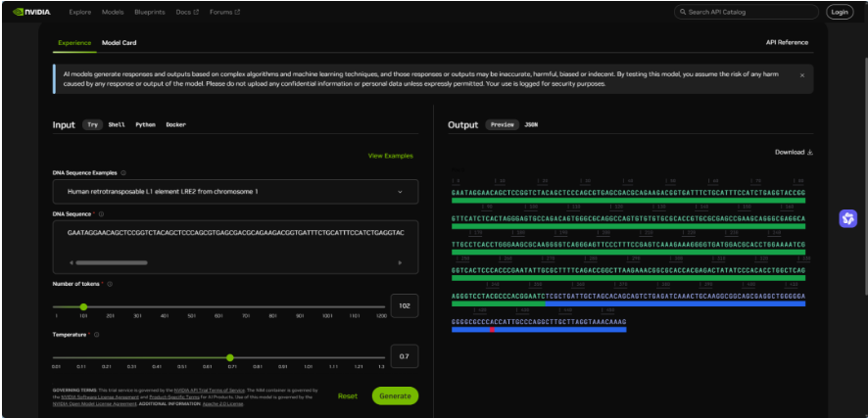Switch to the Model Card tab
Image resolution: width=868 pixels, height=418 pixels.
pyautogui.click(x=119, y=42)
